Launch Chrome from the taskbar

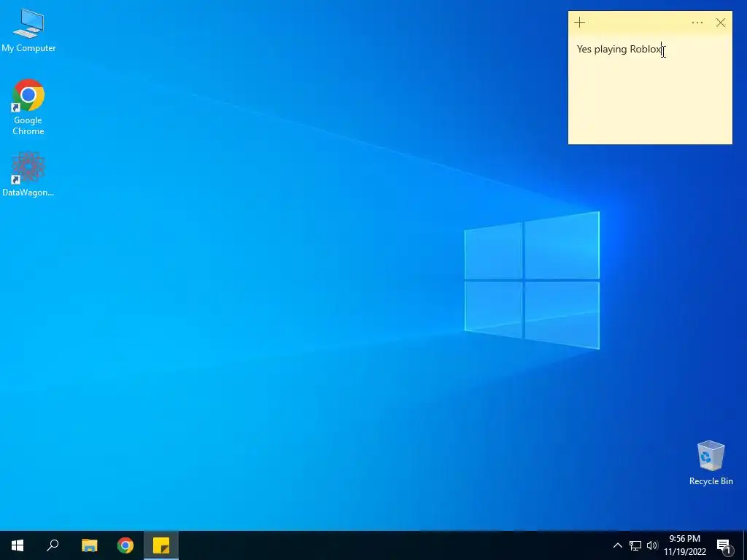click(x=125, y=545)
